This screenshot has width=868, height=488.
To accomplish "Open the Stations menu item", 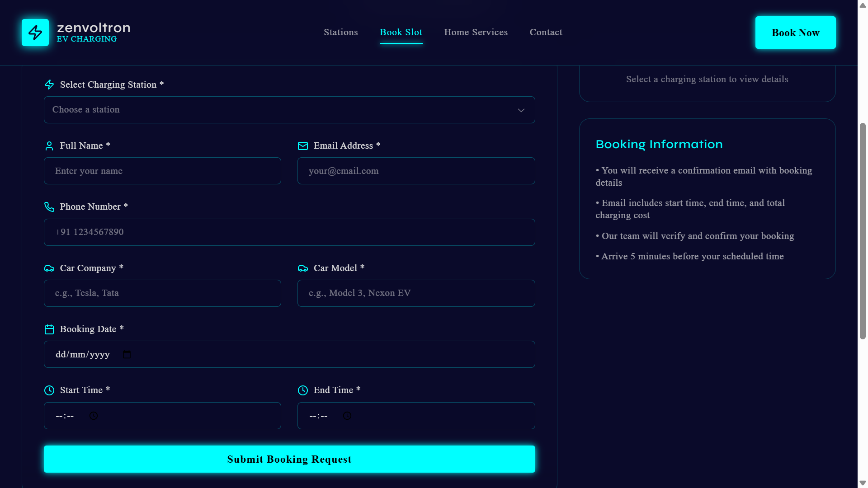I will 341,33.
